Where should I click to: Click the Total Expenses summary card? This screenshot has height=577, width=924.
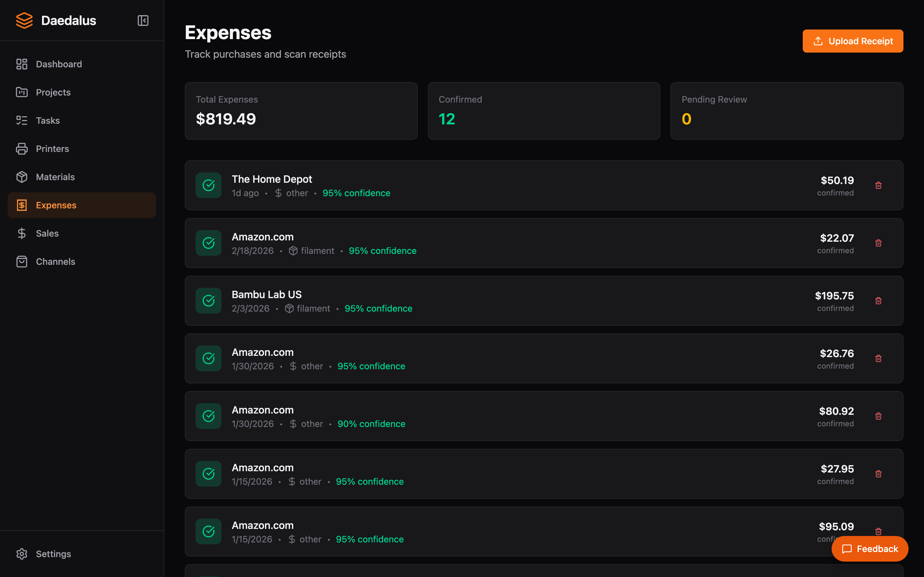click(x=301, y=111)
